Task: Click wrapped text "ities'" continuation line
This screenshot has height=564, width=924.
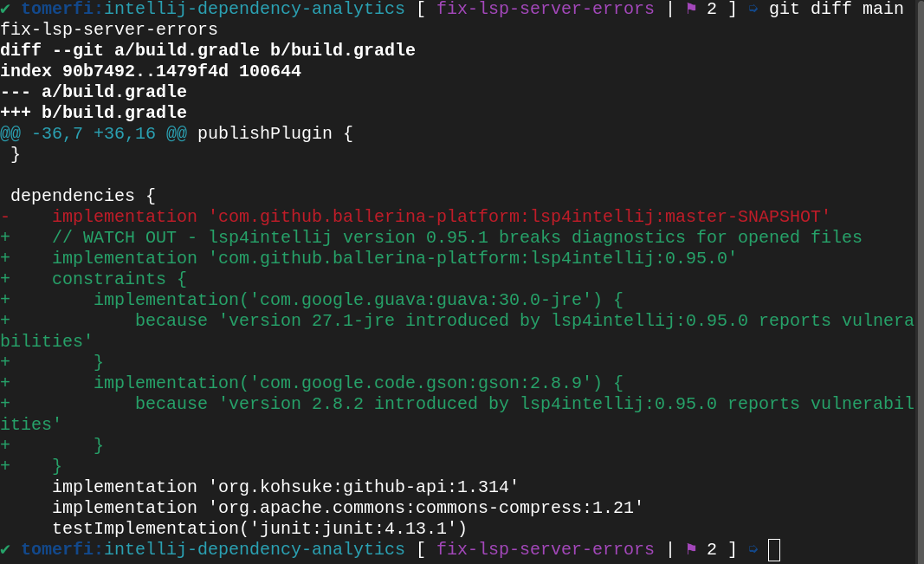Action: (30, 424)
